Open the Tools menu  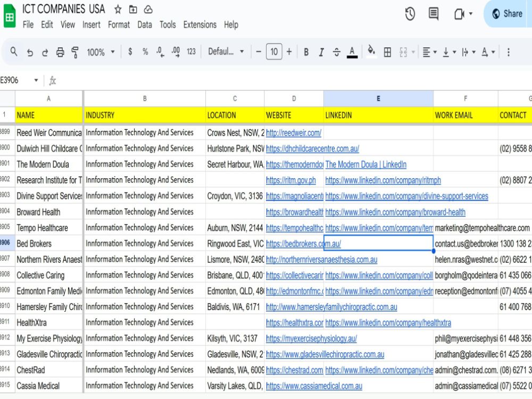click(168, 24)
